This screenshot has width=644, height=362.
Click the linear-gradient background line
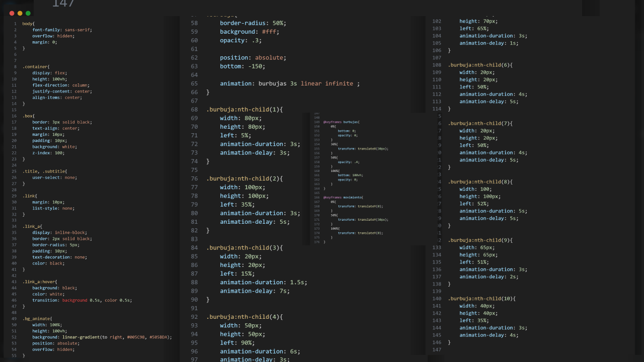pos(102,337)
